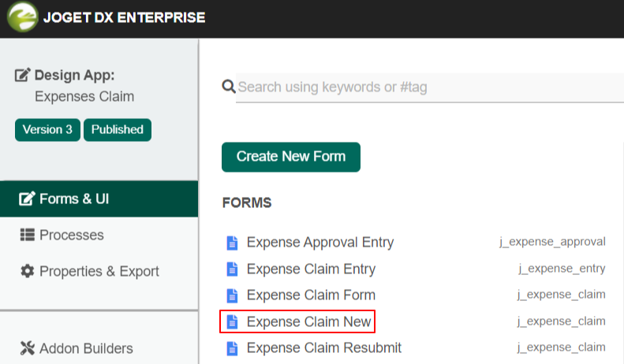Open the Expense Approval Entry form
This screenshot has height=364, width=624.
[x=319, y=243]
